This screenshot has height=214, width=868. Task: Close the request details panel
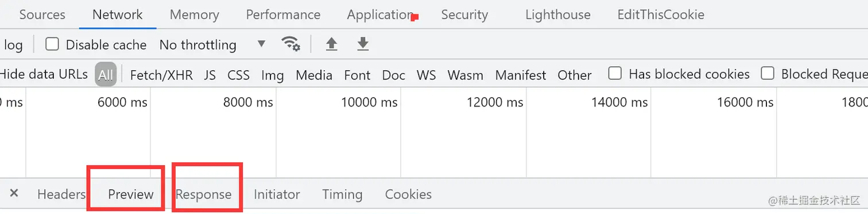point(14,193)
